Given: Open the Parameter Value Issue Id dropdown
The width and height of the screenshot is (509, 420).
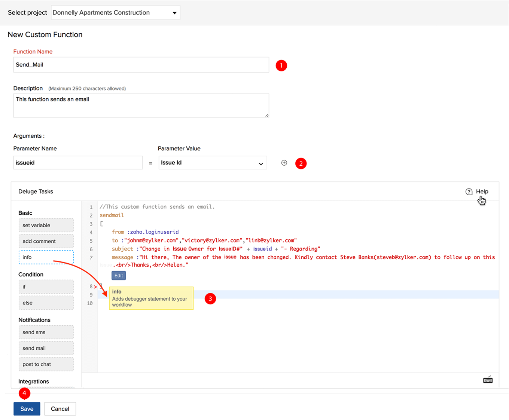Looking at the screenshot, I should click(x=213, y=163).
